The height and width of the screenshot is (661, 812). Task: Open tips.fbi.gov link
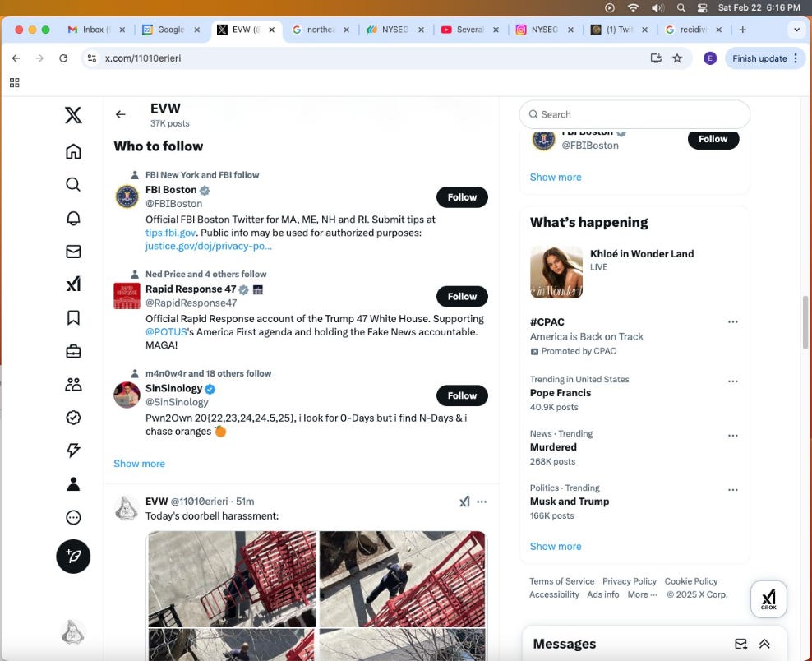170,233
